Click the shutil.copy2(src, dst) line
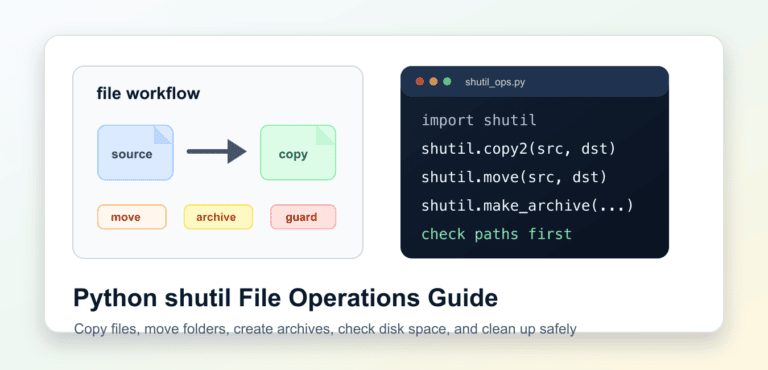 [518, 148]
